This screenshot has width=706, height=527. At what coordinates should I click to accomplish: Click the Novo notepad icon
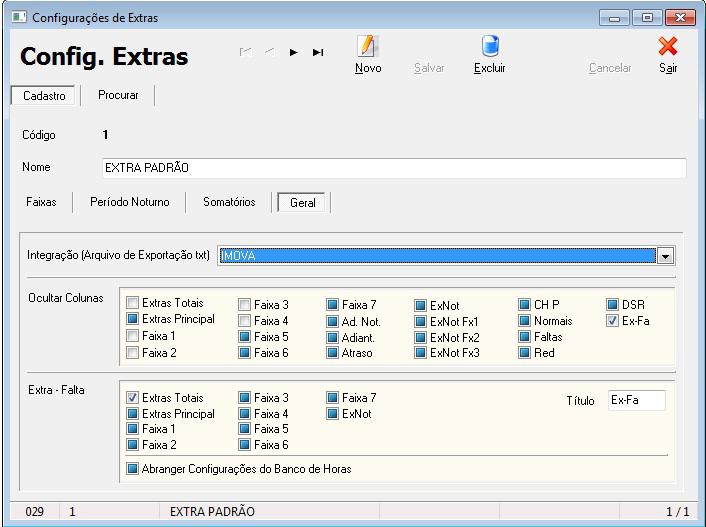pos(367,47)
